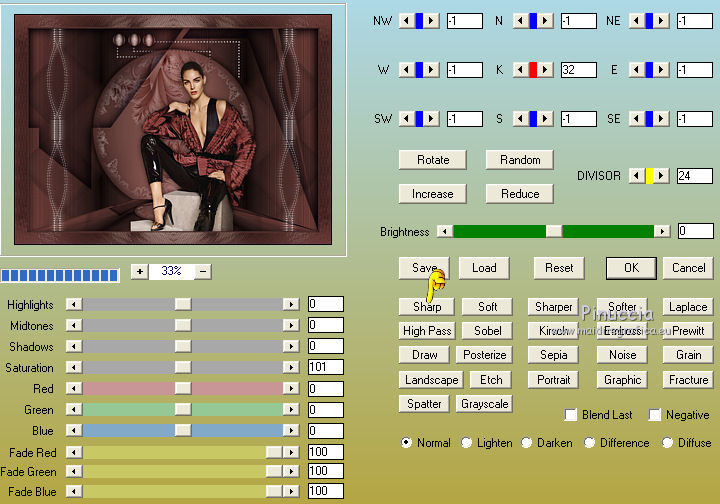
Task: Increase E value with right arrow
Action: [x=661, y=70]
